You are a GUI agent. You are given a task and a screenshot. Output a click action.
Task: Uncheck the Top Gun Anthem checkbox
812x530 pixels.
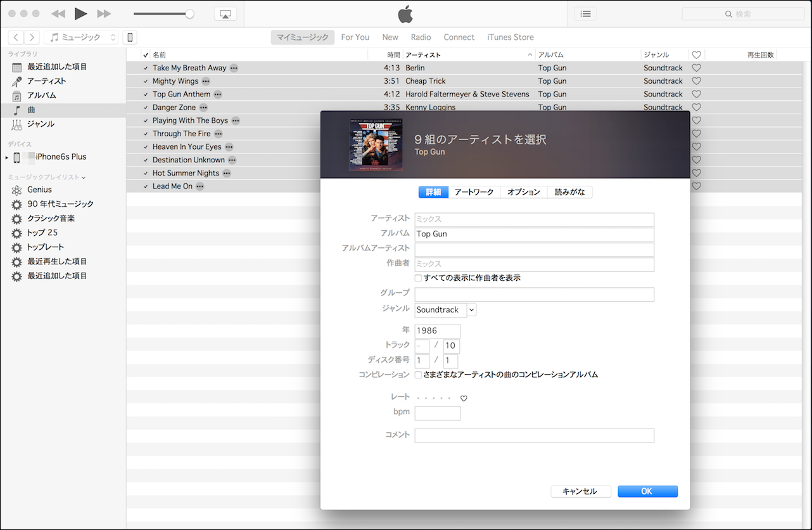tap(146, 94)
